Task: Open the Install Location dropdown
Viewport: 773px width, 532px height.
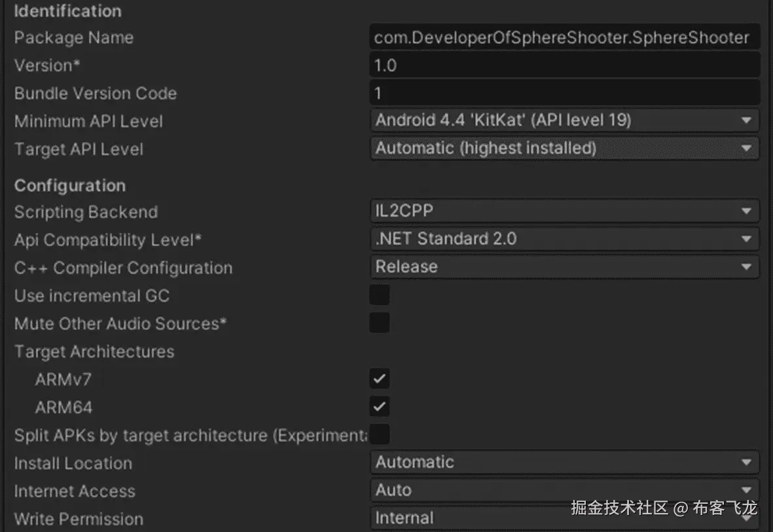Action: (x=564, y=462)
